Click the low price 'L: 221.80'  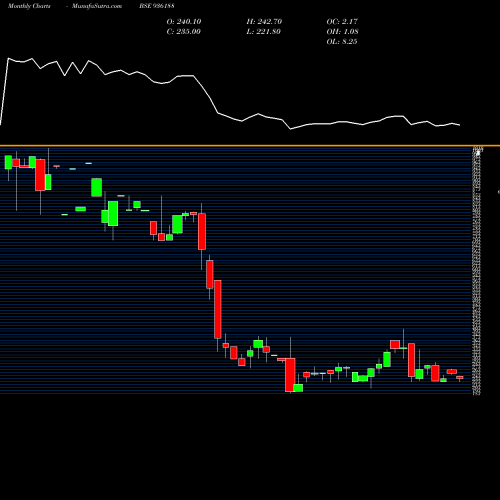click(264, 32)
